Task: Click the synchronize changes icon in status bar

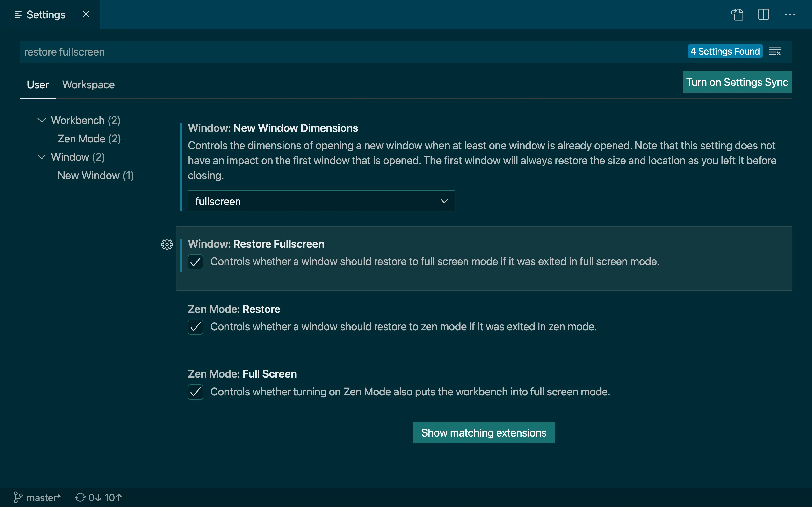Action: coord(80,497)
